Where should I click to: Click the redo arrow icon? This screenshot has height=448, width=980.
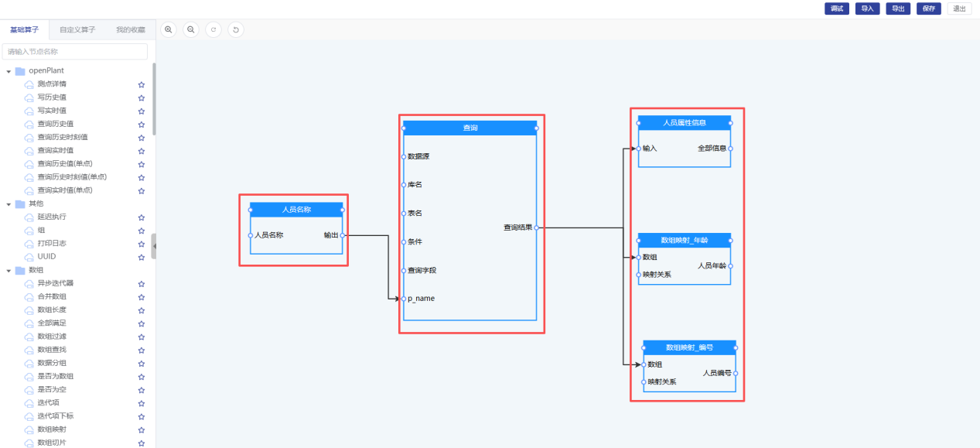coord(213,29)
